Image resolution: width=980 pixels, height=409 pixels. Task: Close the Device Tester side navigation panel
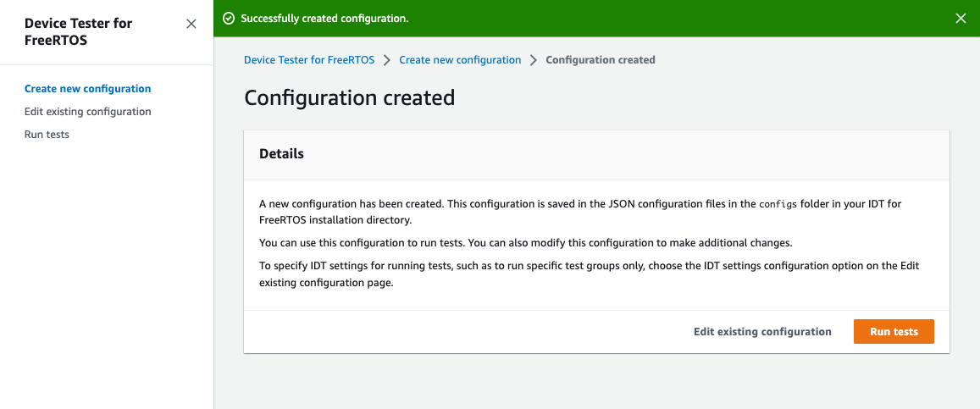click(191, 24)
